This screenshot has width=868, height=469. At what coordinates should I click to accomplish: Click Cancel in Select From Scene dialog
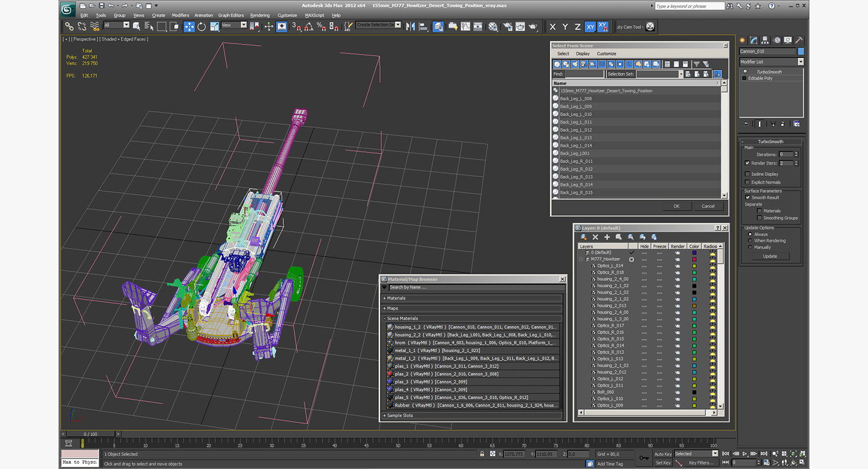pyautogui.click(x=708, y=206)
